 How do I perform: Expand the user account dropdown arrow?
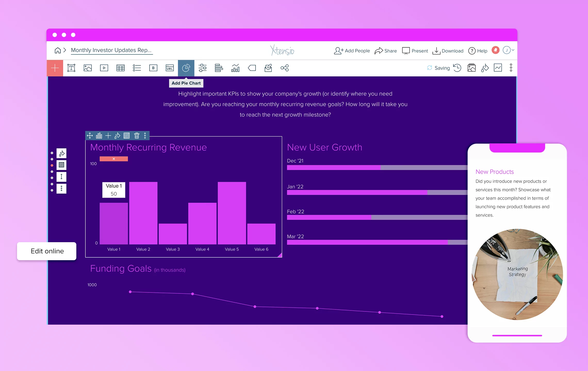pos(513,50)
